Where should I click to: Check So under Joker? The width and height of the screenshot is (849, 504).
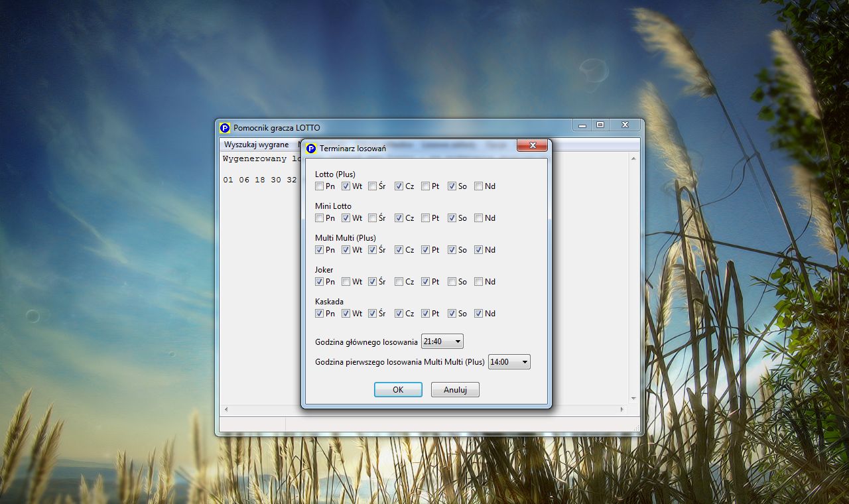pyautogui.click(x=452, y=282)
